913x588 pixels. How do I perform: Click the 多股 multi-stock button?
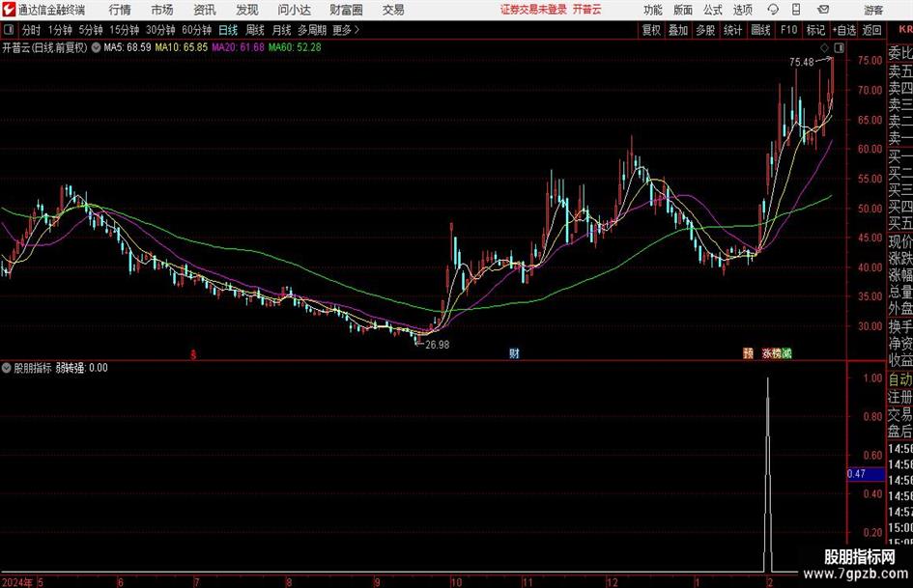[x=705, y=30]
